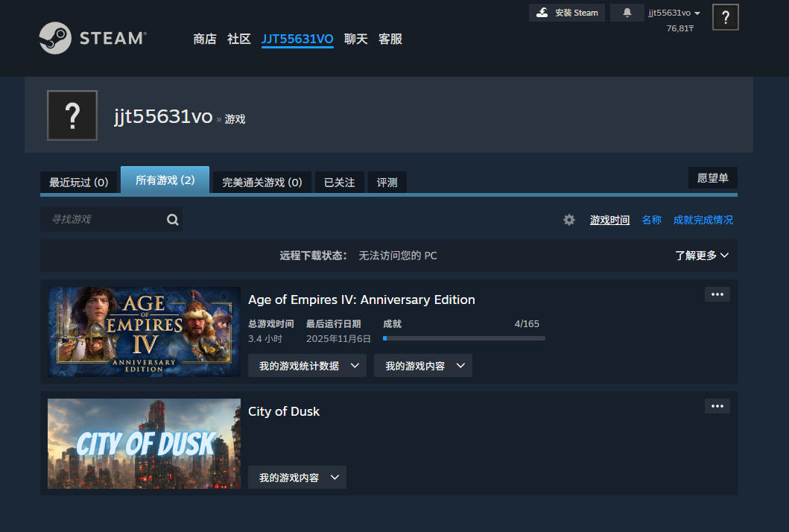Click the 4/165 achievements count

point(526,323)
